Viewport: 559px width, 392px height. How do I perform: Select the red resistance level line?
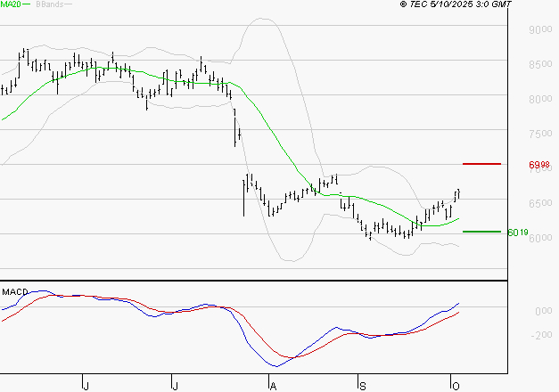pyautogui.click(x=481, y=164)
